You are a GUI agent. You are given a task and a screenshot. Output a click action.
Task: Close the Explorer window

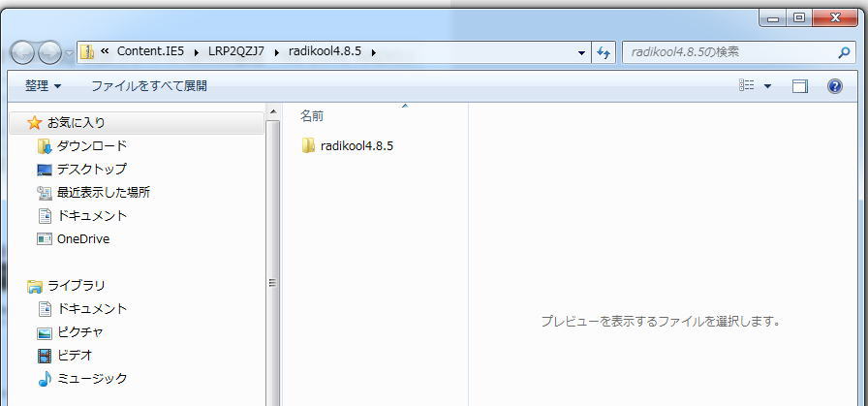tap(835, 18)
